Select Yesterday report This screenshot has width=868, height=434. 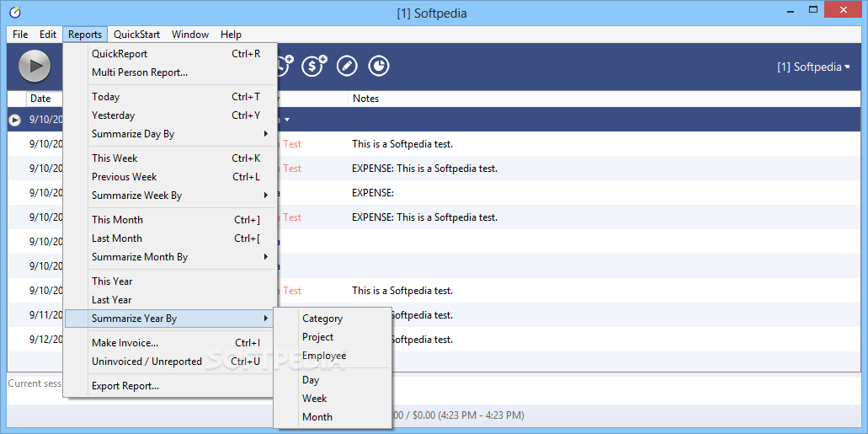pos(170,115)
